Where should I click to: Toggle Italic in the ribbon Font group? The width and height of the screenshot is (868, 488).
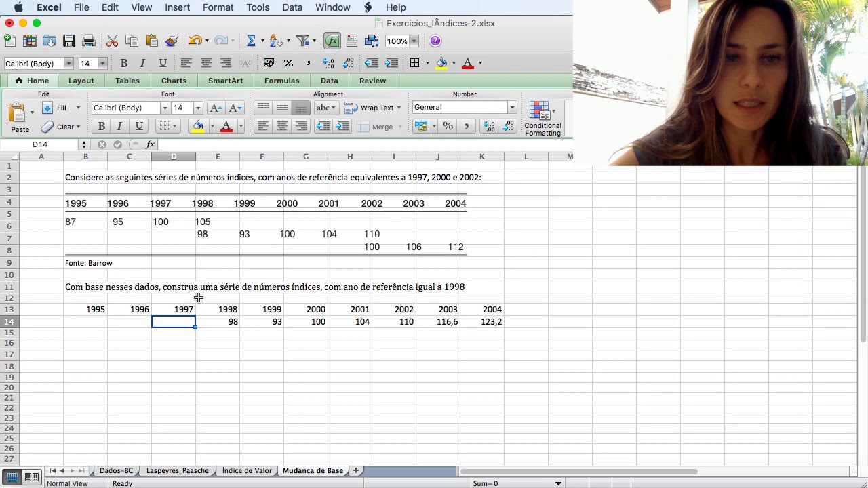click(120, 126)
